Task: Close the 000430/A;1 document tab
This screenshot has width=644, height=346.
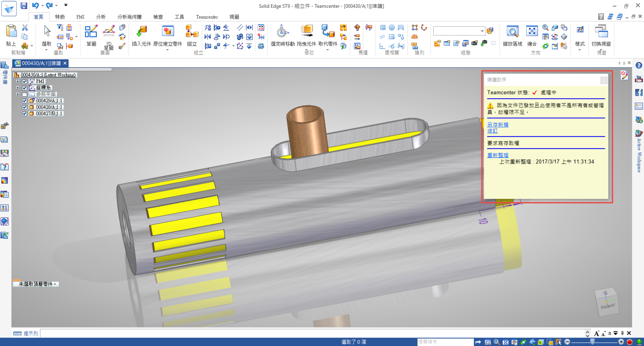Action: pos(65,63)
